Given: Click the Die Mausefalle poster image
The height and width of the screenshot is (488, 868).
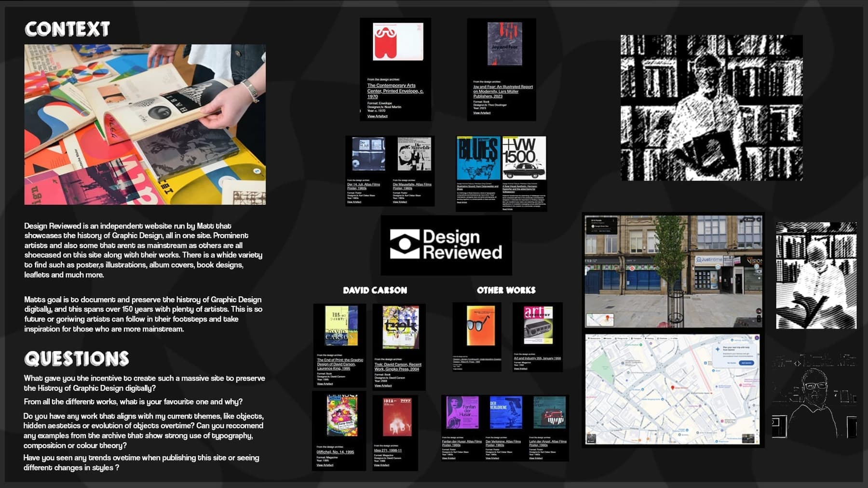Looking at the screenshot, I should click(x=414, y=154).
